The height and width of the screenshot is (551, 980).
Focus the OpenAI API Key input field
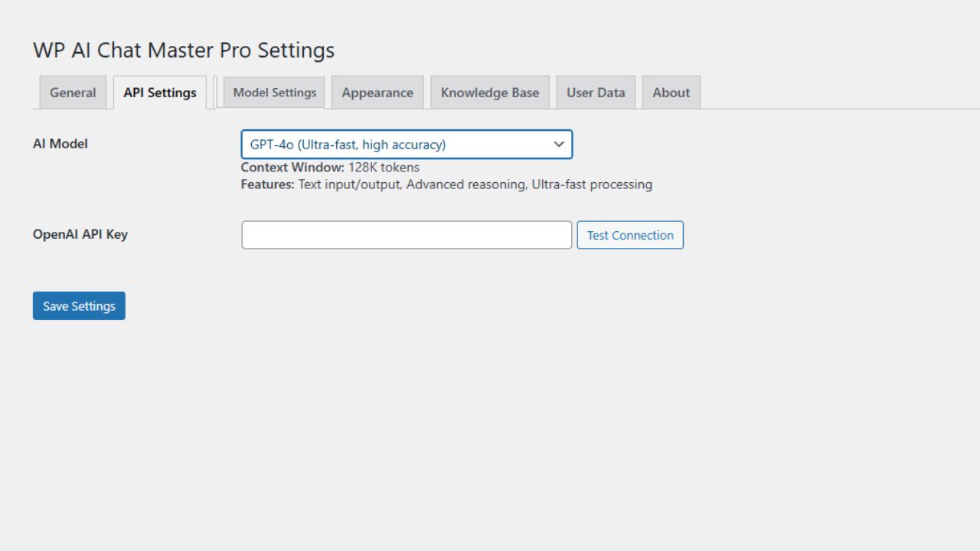(407, 235)
